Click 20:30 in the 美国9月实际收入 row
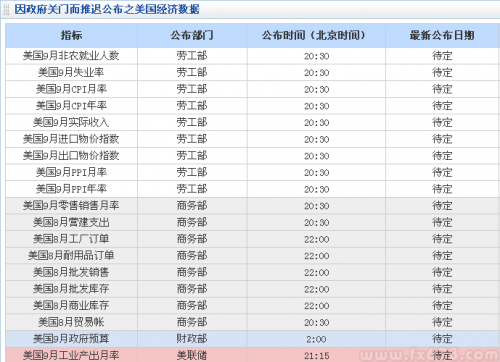 tap(316, 123)
